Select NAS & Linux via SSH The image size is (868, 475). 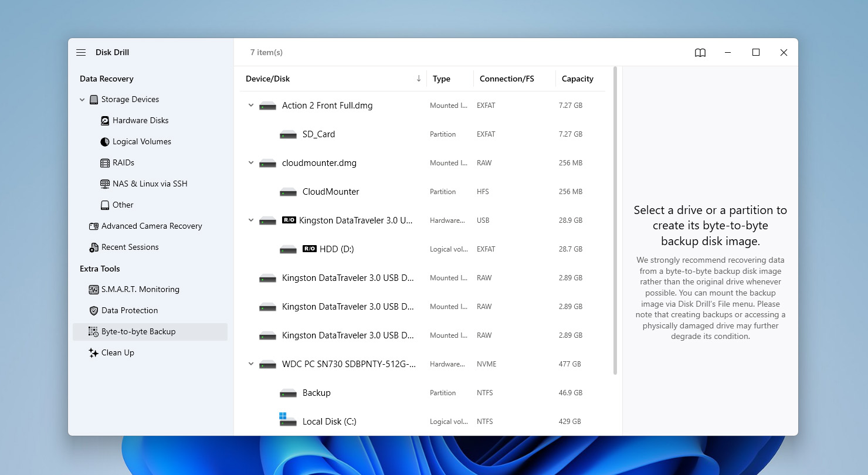click(104, 184)
